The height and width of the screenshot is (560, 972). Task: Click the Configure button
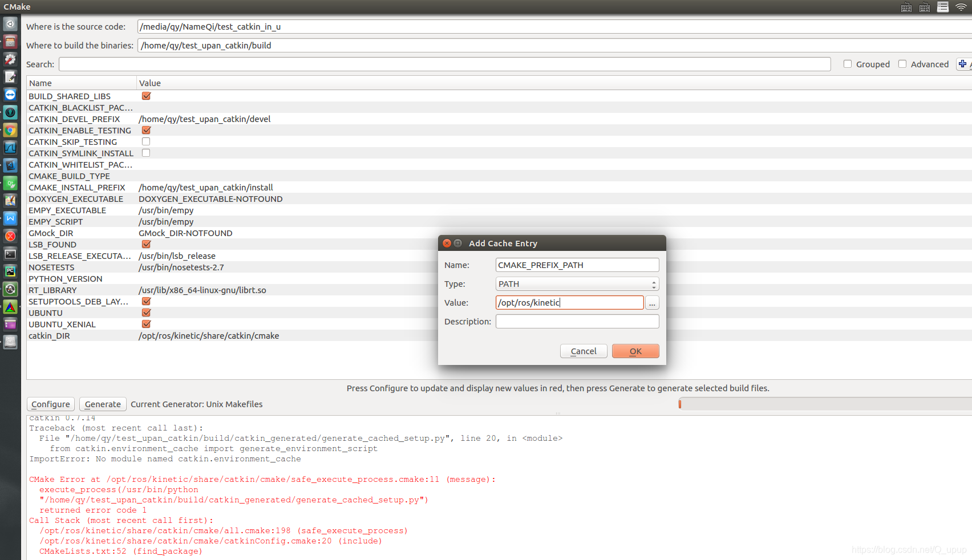(51, 404)
